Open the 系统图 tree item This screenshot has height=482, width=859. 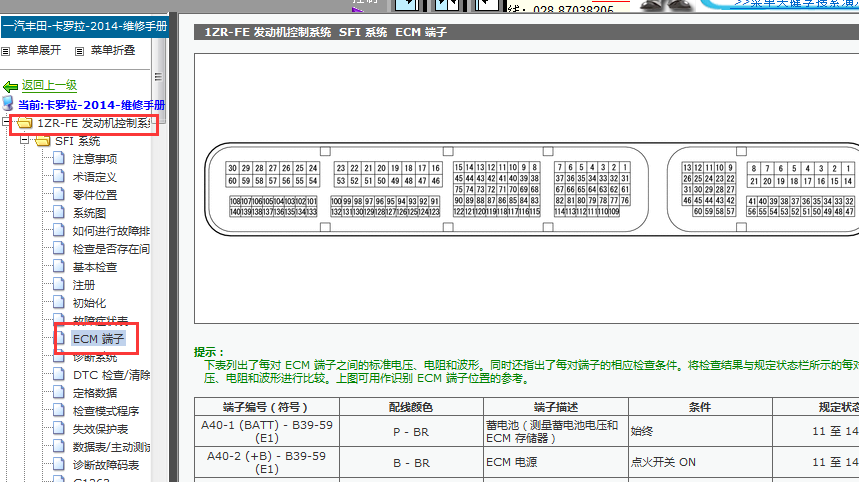coord(89,213)
